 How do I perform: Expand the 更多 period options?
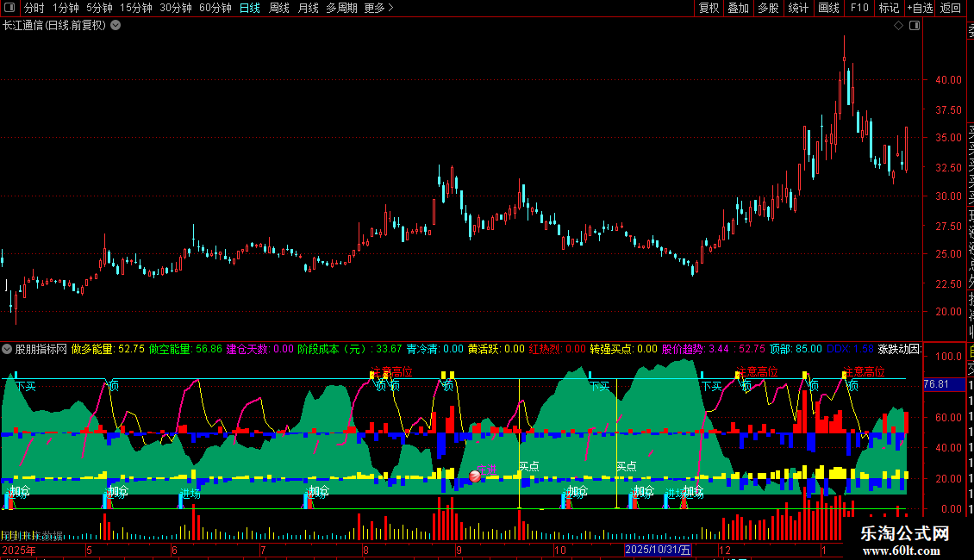pos(379,8)
